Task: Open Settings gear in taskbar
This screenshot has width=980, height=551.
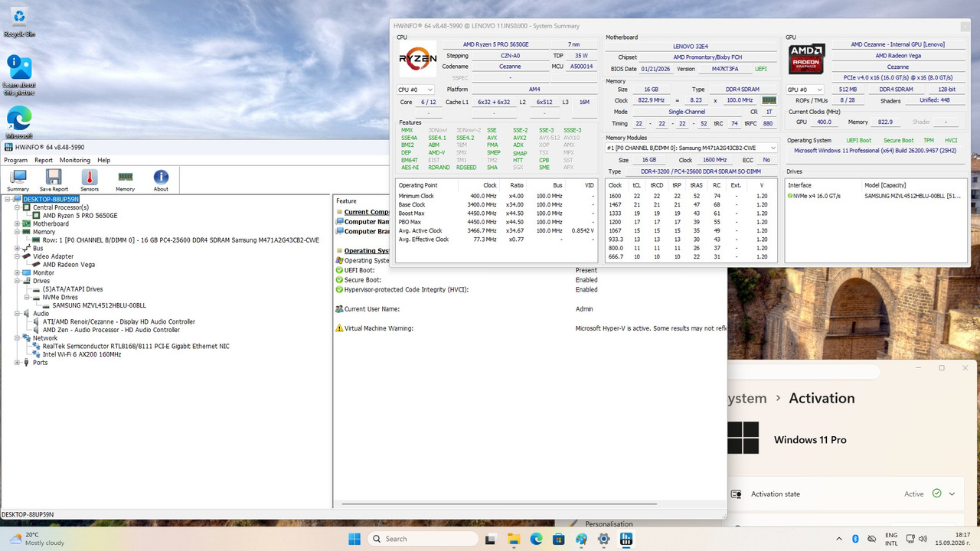Action: click(x=604, y=539)
